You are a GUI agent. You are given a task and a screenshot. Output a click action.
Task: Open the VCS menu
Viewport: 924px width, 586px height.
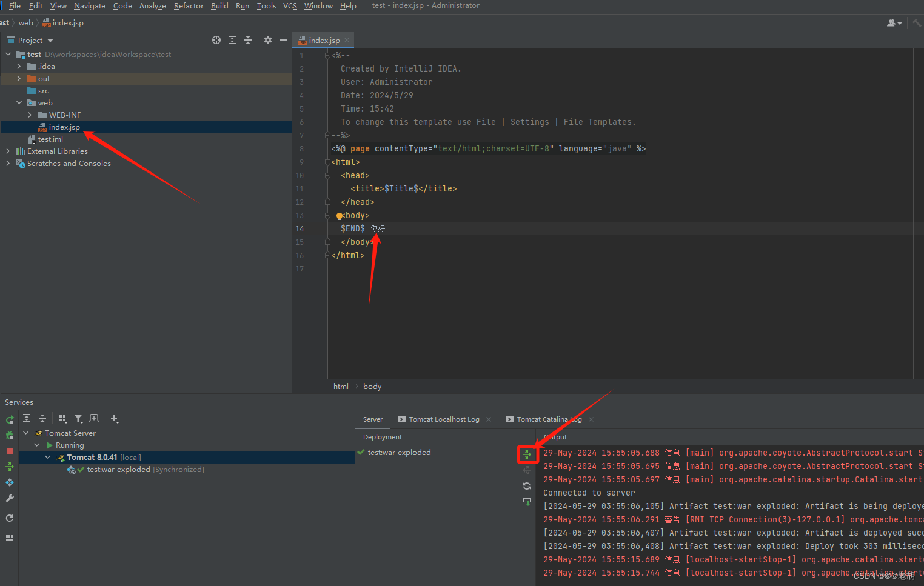290,5
